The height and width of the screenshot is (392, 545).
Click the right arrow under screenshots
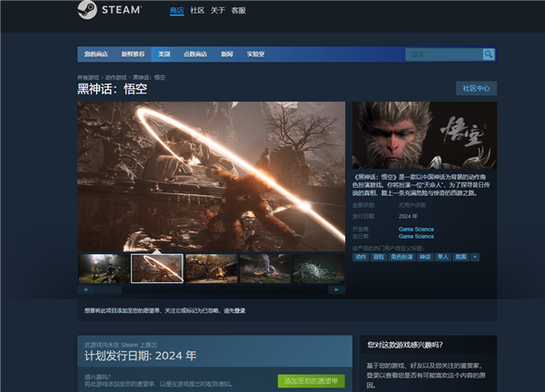click(336, 289)
